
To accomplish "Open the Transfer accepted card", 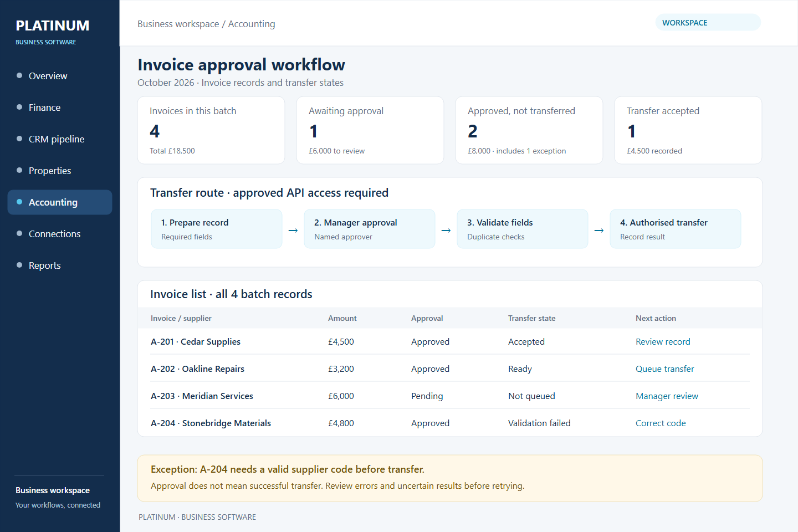I will pos(688,130).
